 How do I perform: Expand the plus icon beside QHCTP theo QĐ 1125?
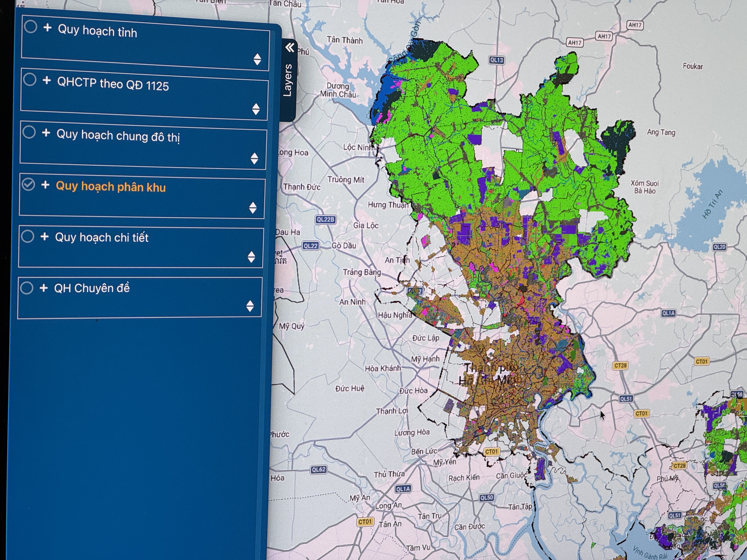coord(47,80)
